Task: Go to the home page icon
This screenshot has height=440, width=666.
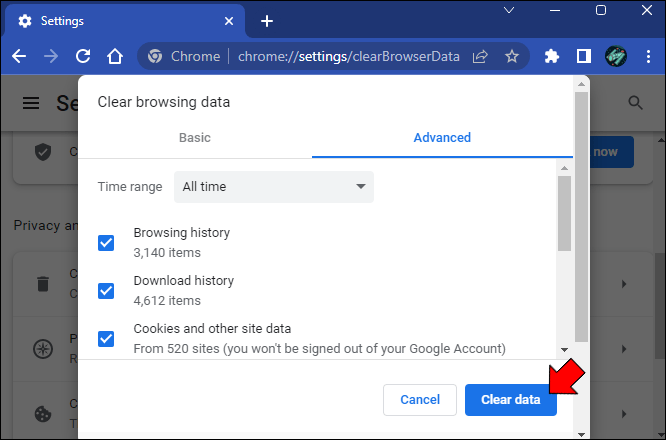Action: [x=115, y=57]
